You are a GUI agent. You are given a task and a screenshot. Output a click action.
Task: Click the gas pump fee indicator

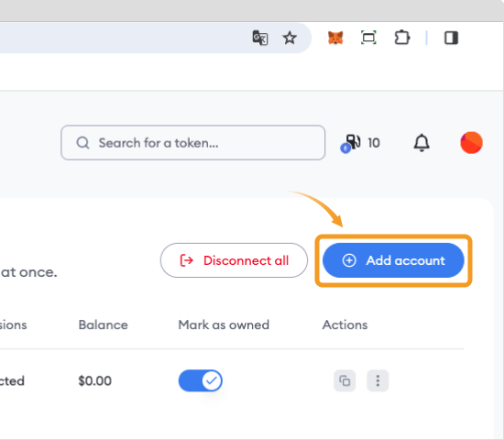pyautogui.click(x=360, y=143)
